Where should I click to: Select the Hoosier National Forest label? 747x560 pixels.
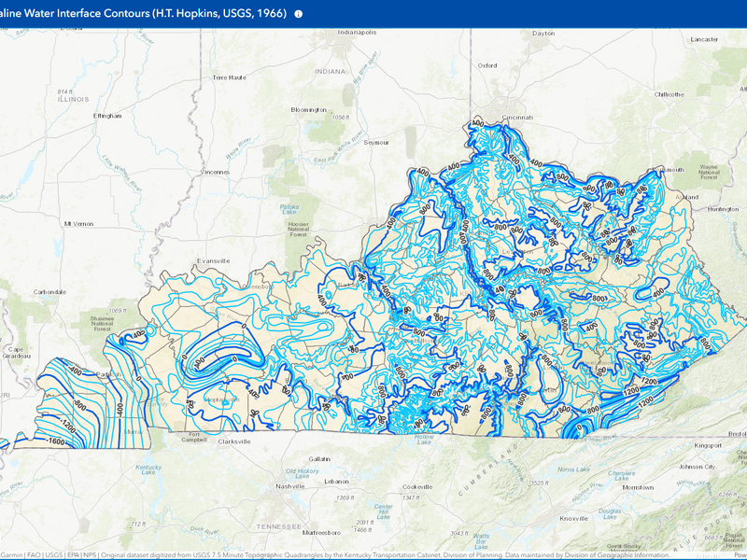[298, 229]
